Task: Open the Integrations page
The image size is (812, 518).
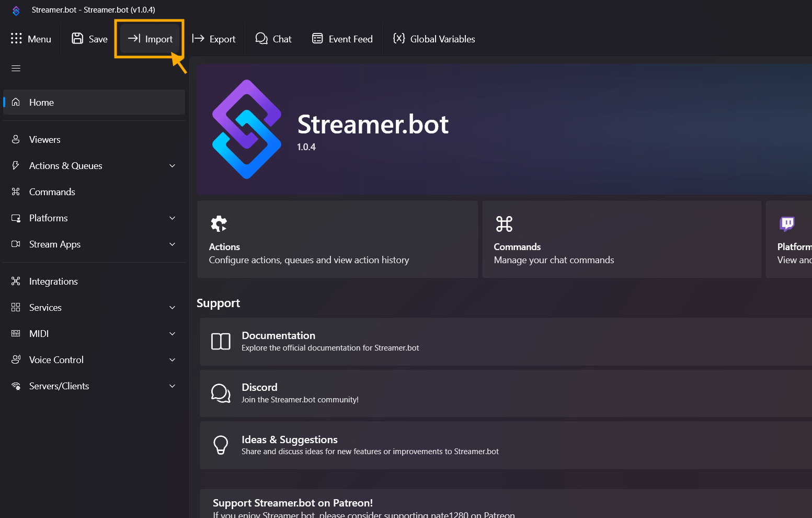Action: (x=53, y=281)
